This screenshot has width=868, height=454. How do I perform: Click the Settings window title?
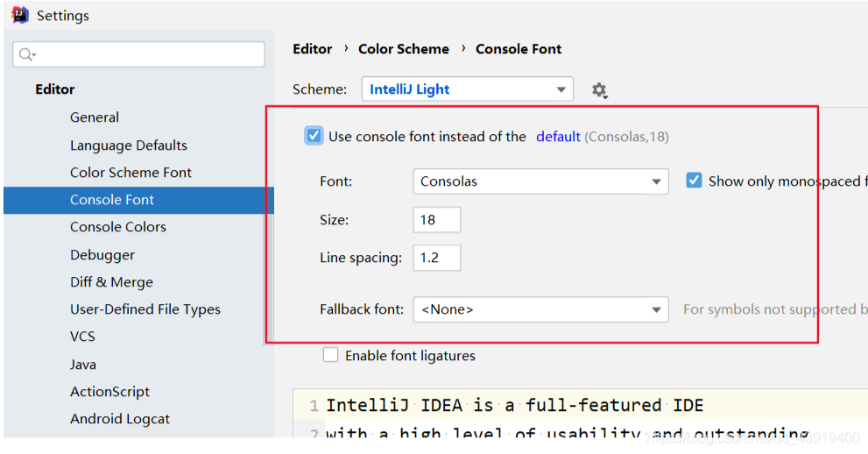point(62,16)
